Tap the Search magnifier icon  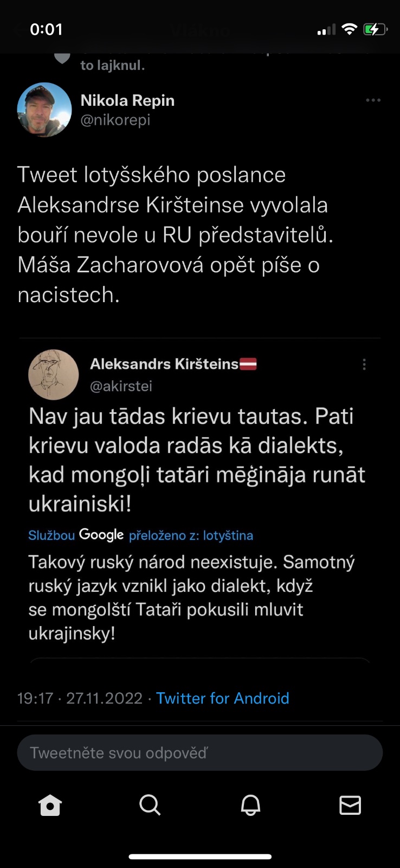(150, 806)
